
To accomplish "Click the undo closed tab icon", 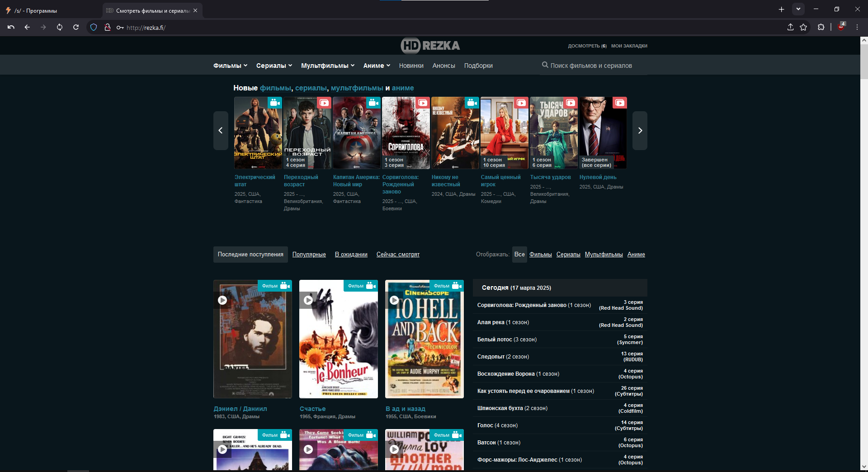I will coord(11,27).
